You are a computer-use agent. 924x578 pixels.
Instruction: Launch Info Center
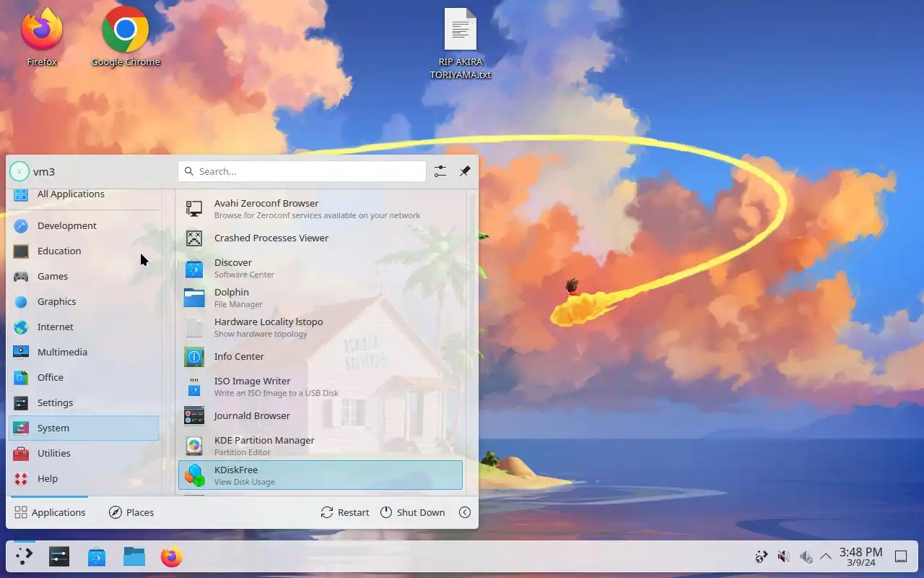321,356
